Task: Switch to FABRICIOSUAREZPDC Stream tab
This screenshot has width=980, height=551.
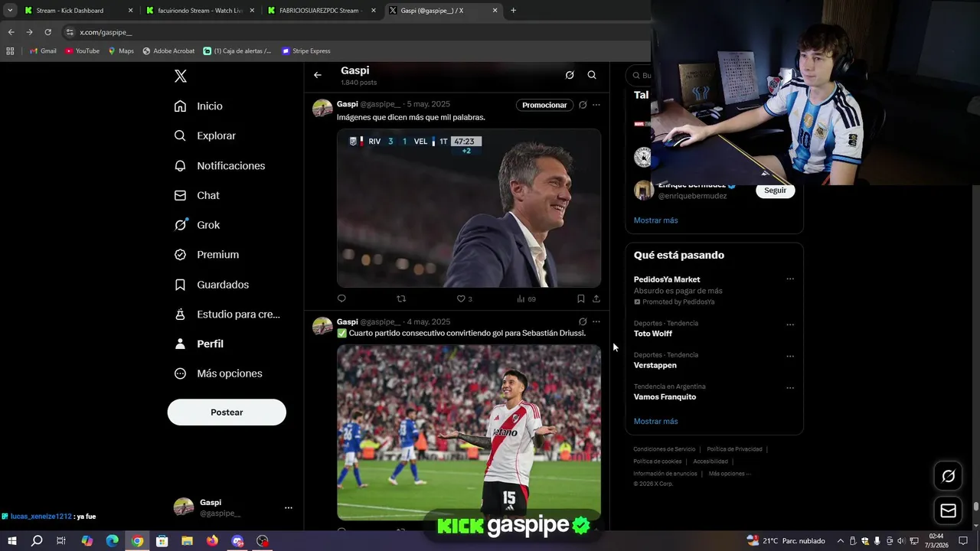Action: [322, 11]
